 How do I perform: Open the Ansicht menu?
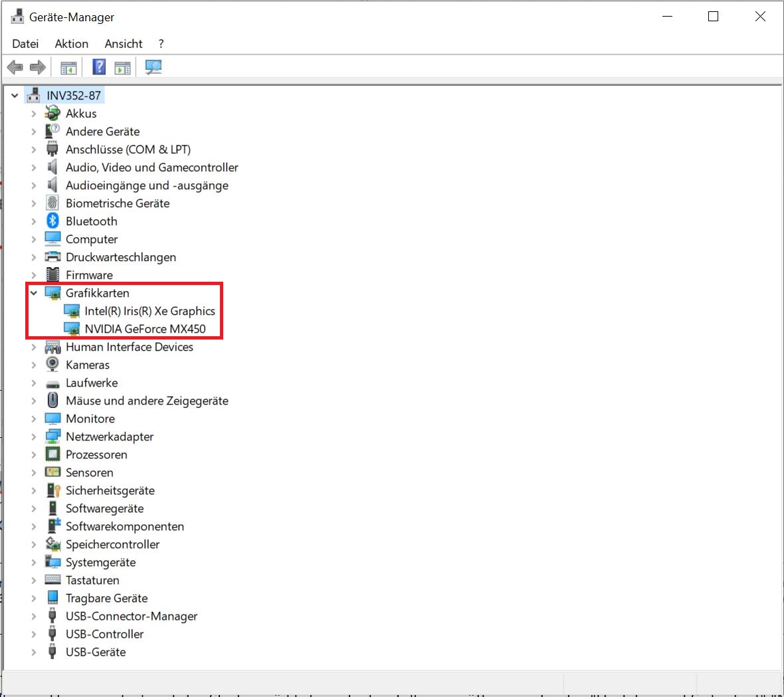coord(124,43)
